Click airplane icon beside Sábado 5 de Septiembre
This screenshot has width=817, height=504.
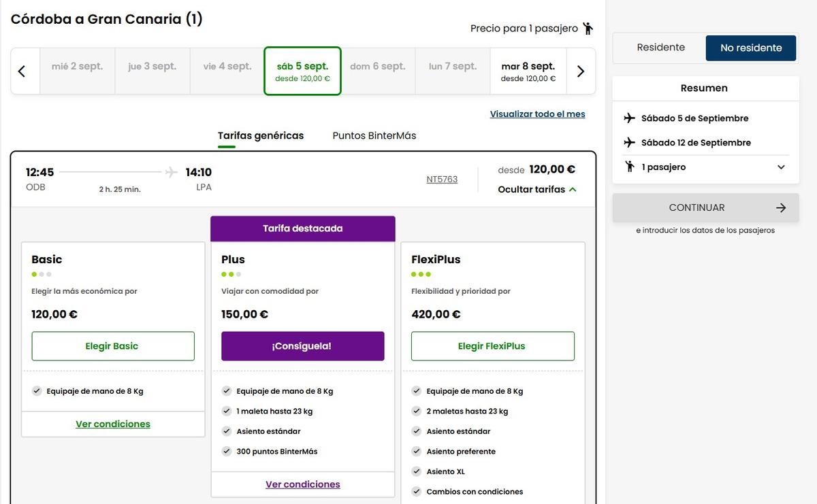(x=629, y=118)
